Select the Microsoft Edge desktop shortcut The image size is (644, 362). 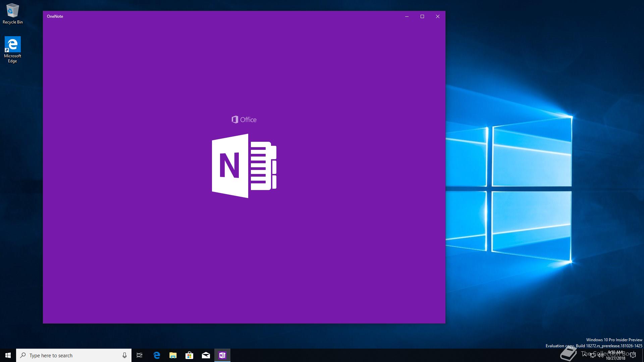point(12,50)
